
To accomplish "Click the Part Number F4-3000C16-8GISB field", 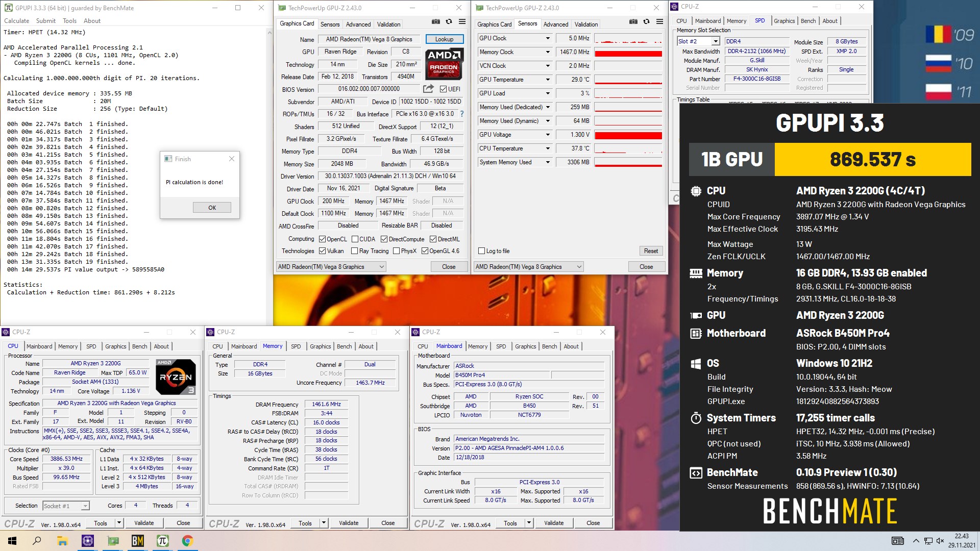I will (756, 79).
